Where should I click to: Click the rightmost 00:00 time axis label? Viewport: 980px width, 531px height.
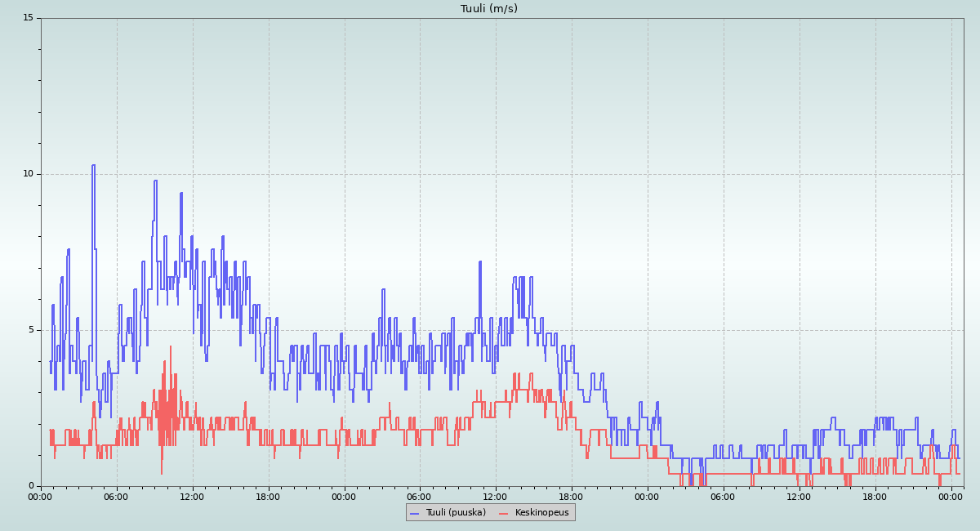pyautogui.click(x=951, y=496)
